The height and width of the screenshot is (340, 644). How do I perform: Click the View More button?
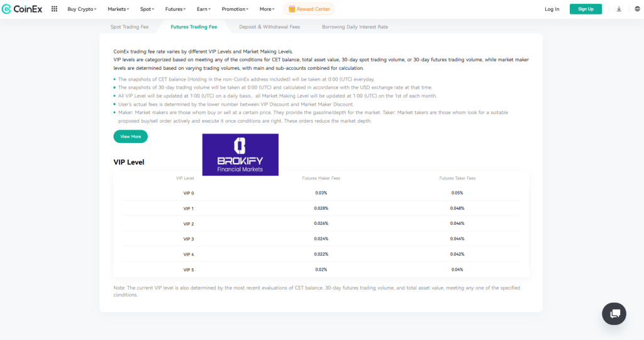(130, 137)
